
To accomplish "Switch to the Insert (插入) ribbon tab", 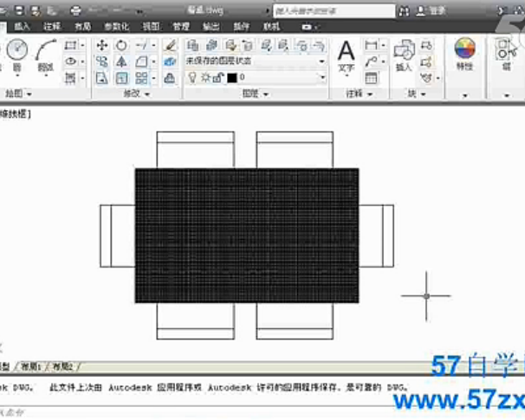I will click(22, 27).
